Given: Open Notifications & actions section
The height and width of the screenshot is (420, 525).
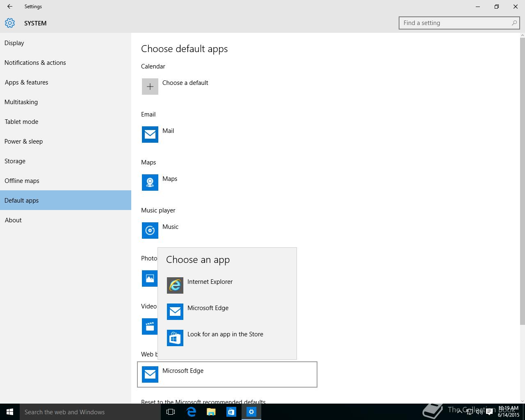Looking at the screenshot, I should [x=66, y=63].
